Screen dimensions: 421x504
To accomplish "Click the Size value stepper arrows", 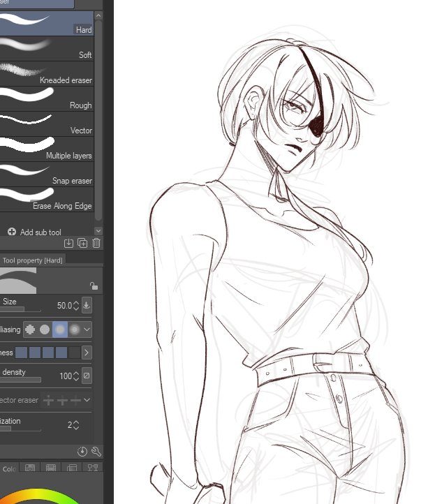I will [76, 305].
